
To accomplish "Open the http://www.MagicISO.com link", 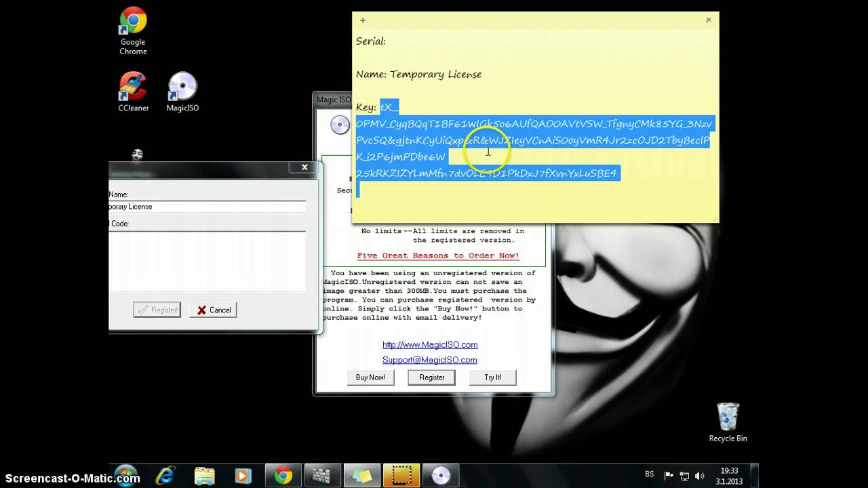I will (430, 345).
